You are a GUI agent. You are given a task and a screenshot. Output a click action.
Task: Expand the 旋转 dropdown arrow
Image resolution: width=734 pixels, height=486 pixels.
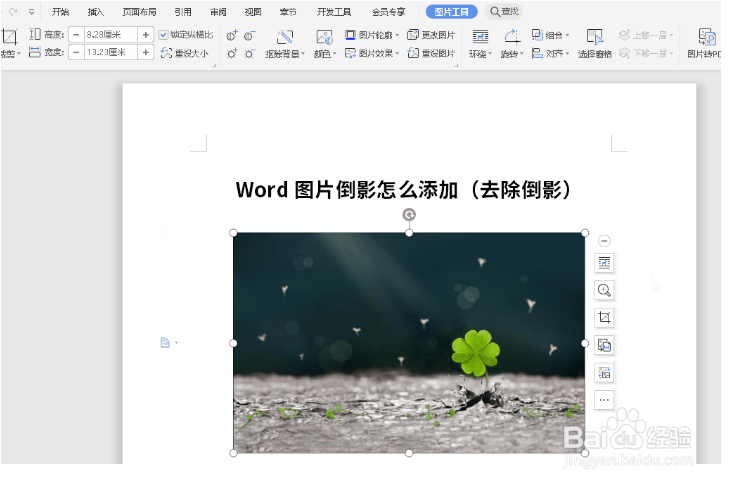coord(521,54)
